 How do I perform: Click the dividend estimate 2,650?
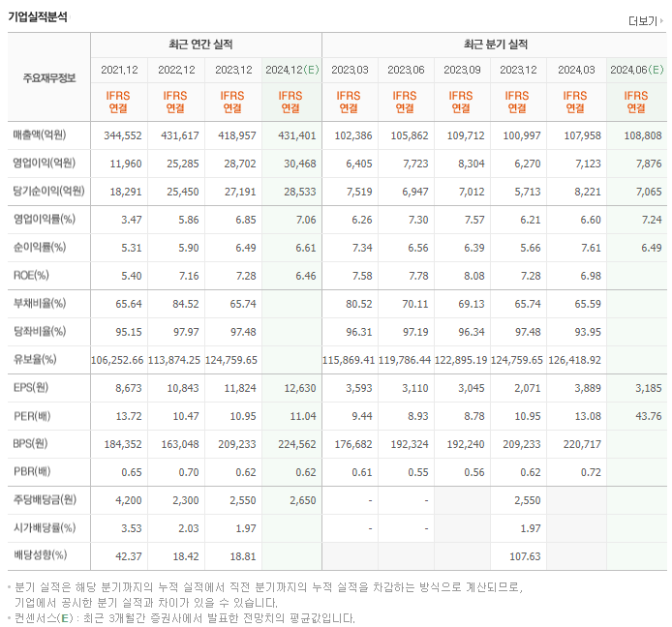[303, 500]
